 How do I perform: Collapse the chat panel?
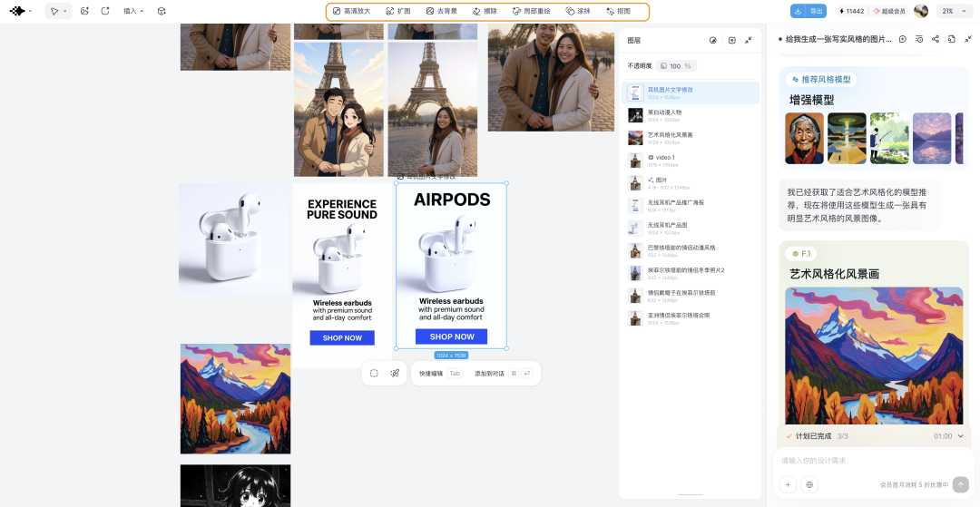point(968,39)
